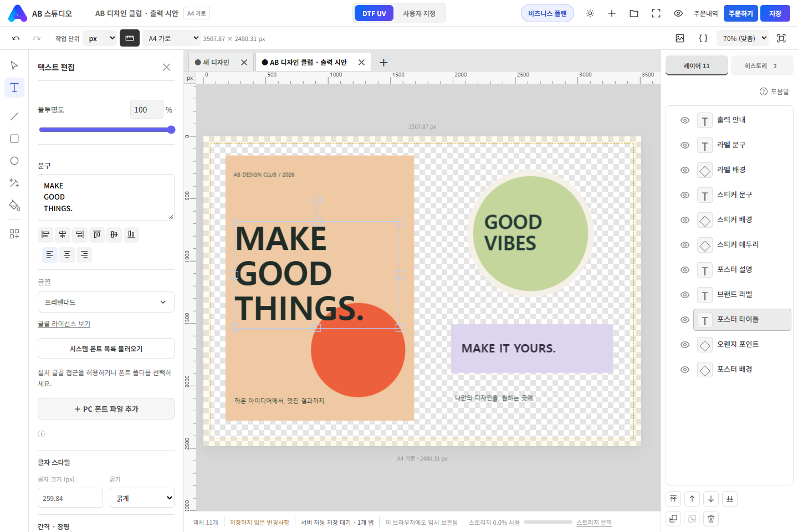Switch to the light/dark theme icon
This screenshot has height=532, width=798.
tap(590, 13)
